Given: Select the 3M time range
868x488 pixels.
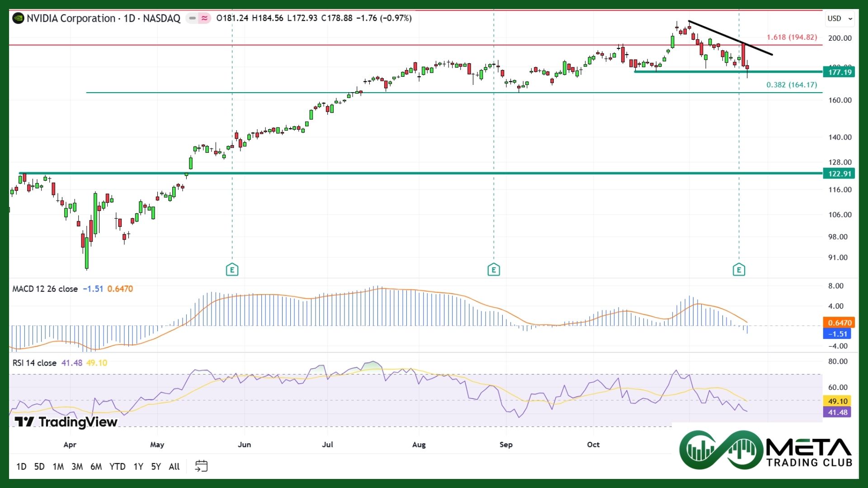Looking at the screenshot, I should pos(77,467).
